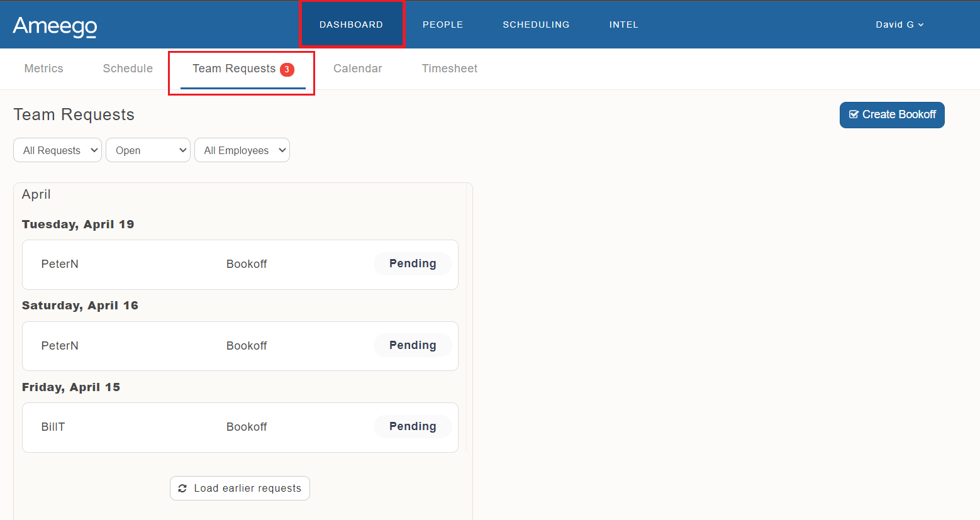Click the chevron beside David G
980x520 pixels.
pyautogui.click(x=921, y=25)
